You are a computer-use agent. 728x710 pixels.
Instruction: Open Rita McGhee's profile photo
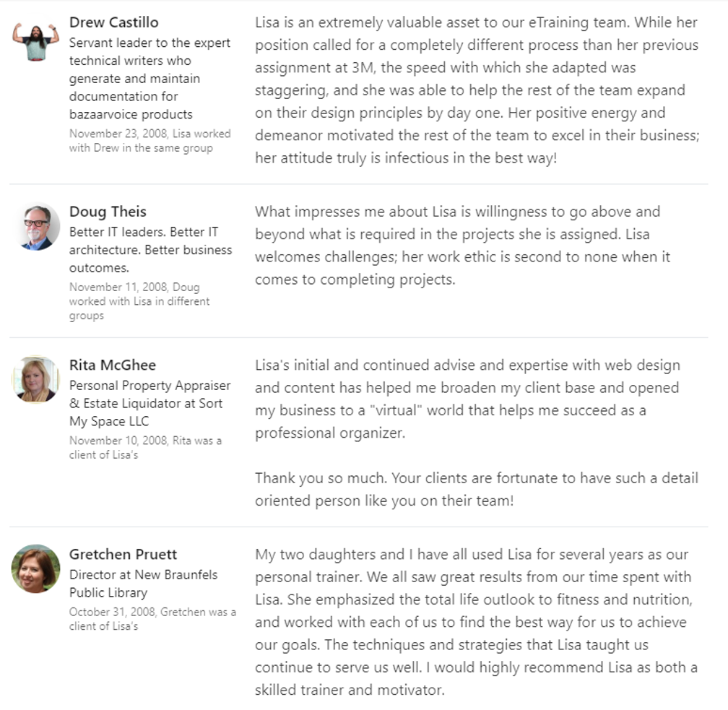[36, 379]
